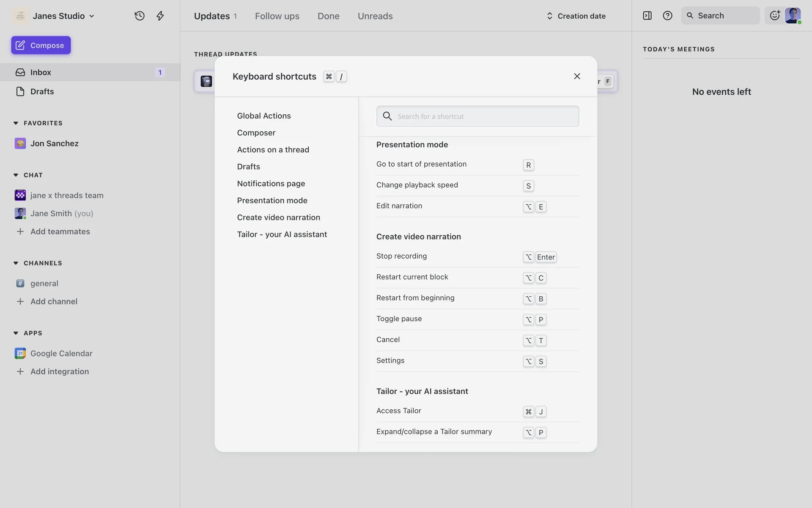Collapse the Apps section

pyautogui.click(x=16, y=333)
